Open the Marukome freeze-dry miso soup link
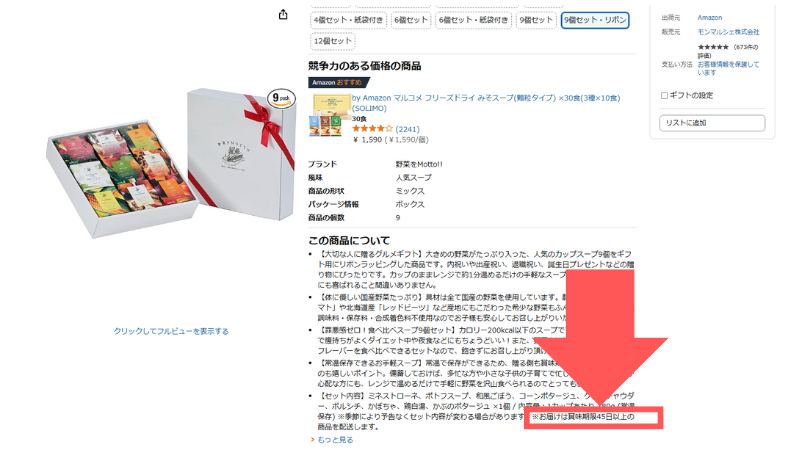Screen dimensions: 812x457 [486, 103]
